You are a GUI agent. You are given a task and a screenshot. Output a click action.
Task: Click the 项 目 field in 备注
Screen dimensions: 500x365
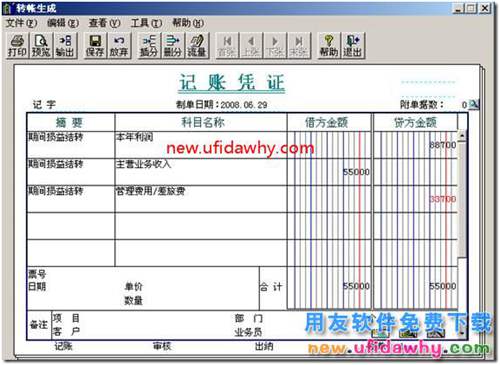pyautogui.click(x=66, y=318)
